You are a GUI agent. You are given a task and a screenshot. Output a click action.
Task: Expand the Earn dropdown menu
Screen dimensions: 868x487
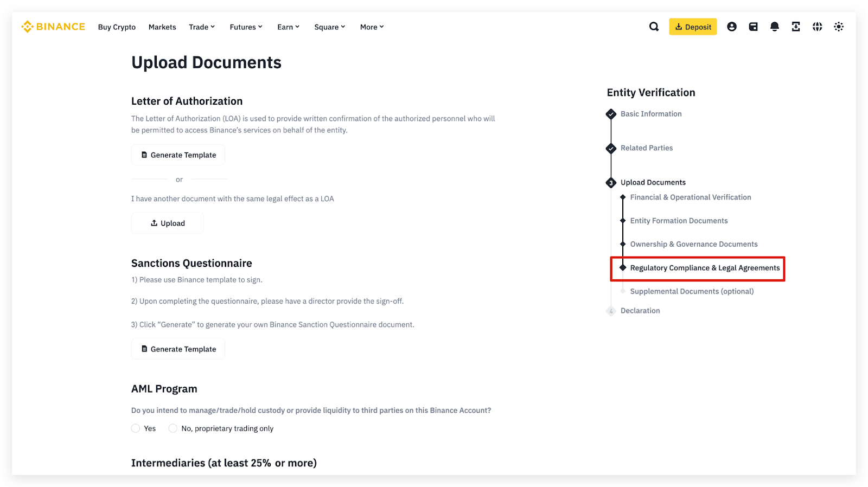click(288, 27)
